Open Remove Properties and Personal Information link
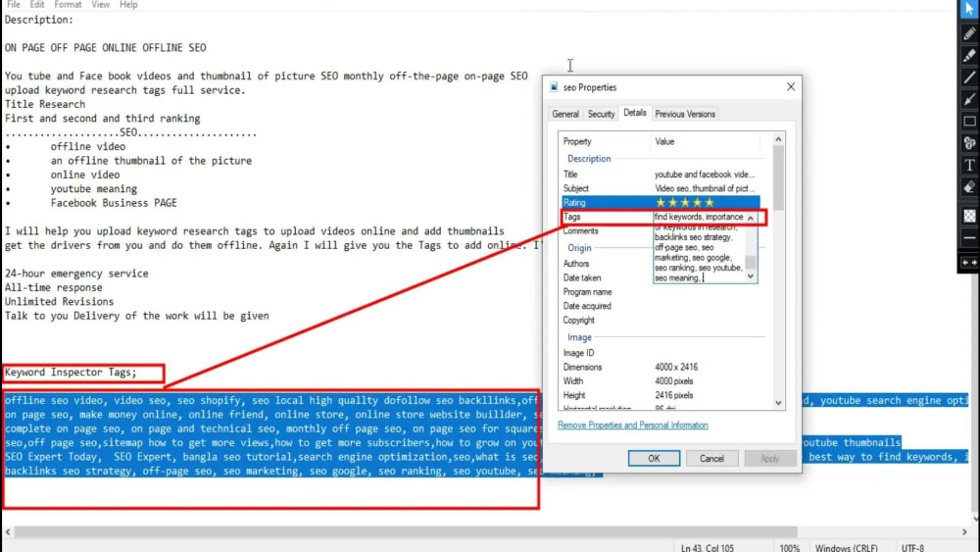This screenshot has height=552, width=980. (x=632, y=426)
